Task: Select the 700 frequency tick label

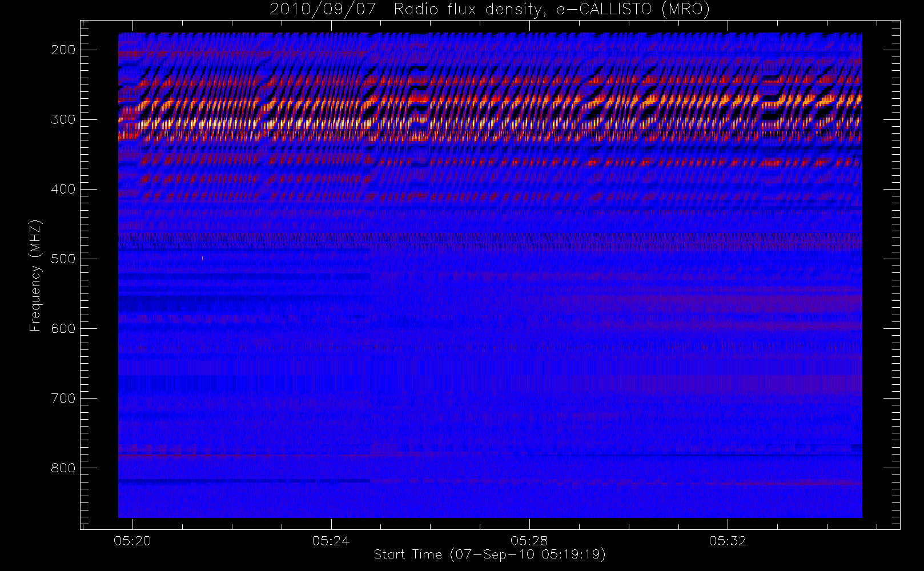Action: [x=63, y=398]
